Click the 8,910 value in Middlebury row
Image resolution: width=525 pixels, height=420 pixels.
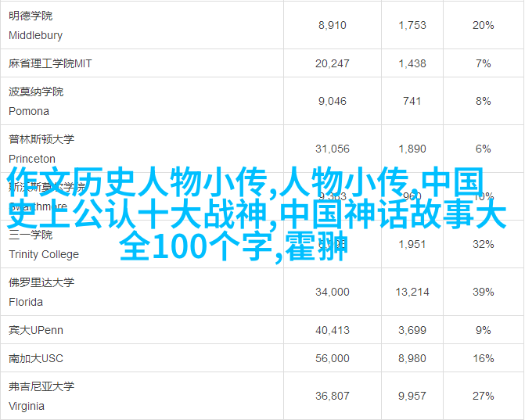pyautogui.click(x=333, y=25)
